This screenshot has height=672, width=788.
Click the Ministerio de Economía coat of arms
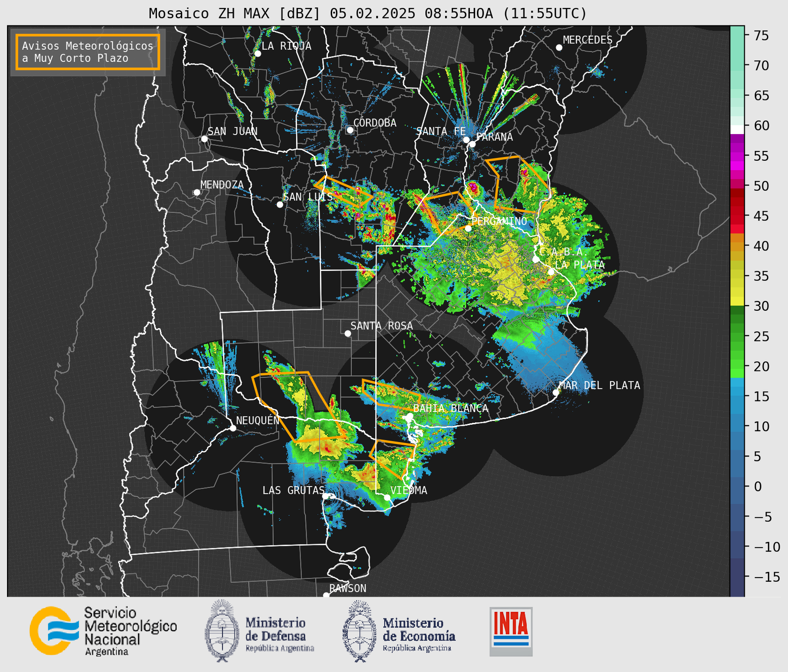tap(360, 631)
